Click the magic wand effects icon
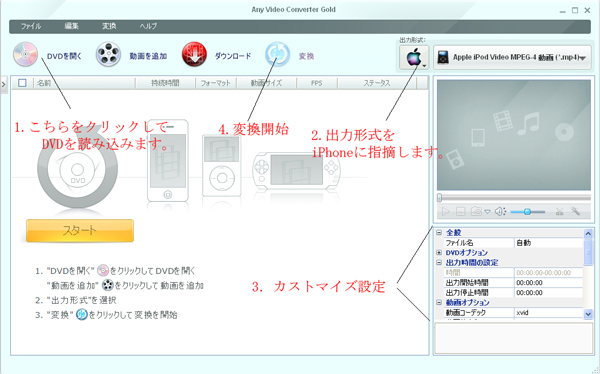Screen dimensions: 600x374 [x=576, y=211]
